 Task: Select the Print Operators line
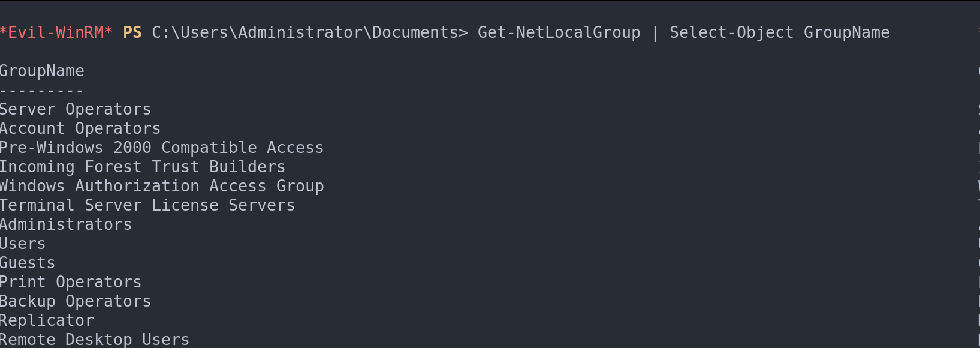(x=71, y=282)
